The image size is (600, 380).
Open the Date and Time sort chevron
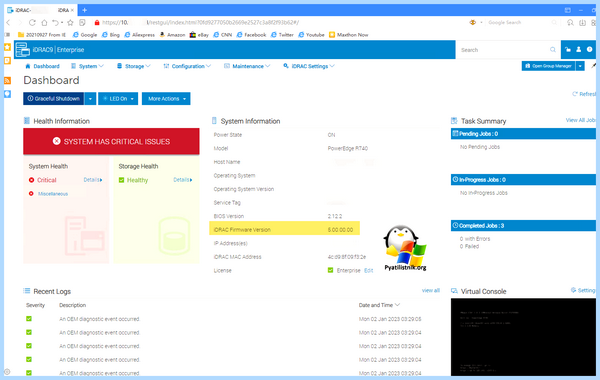[397, 305]
